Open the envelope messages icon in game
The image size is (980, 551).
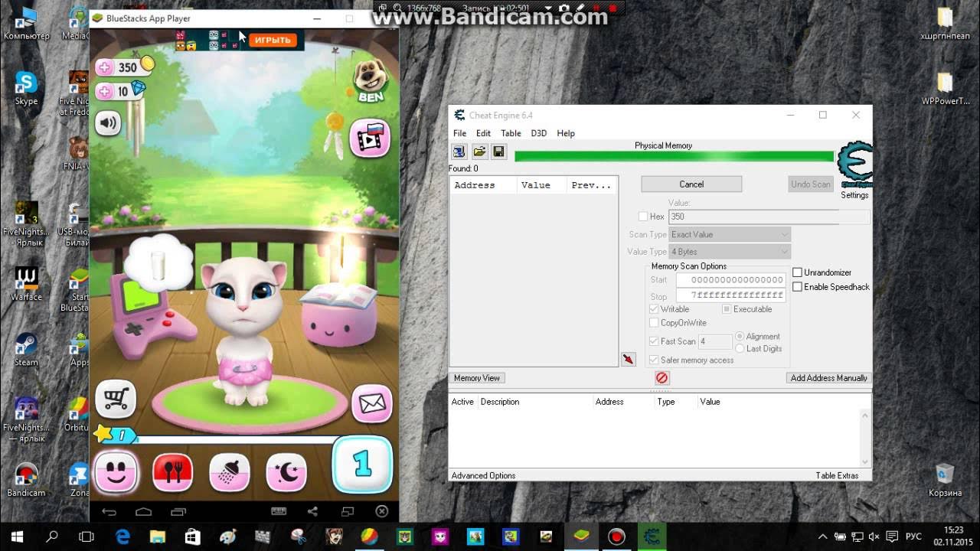[372, 404]
